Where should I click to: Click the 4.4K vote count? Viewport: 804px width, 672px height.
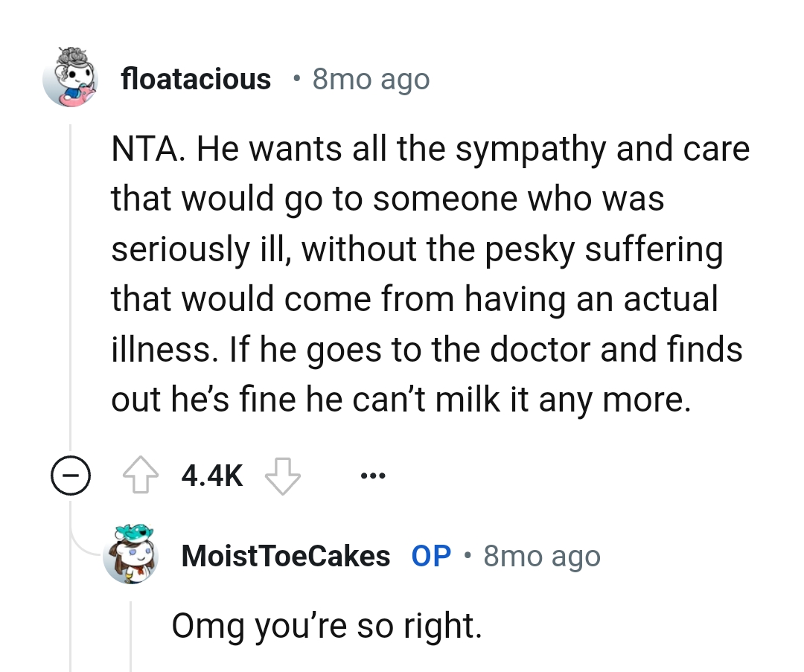point(212,476)
